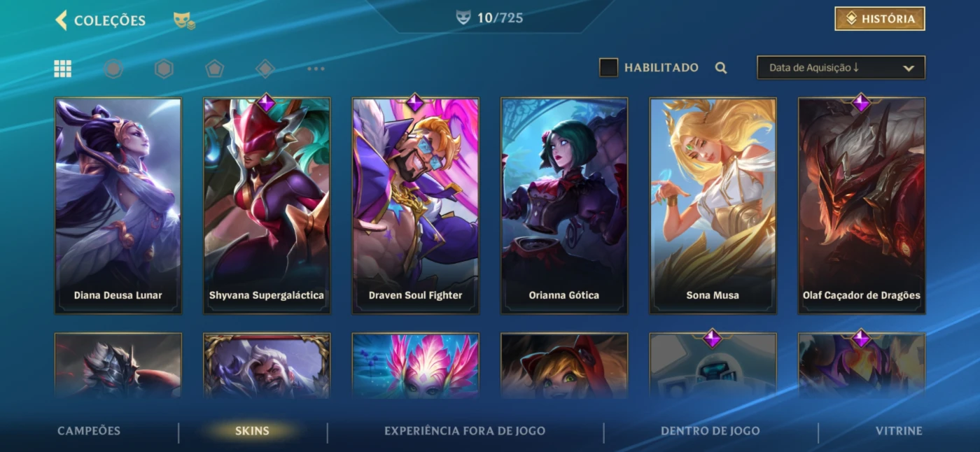Go back using the Coleções arrow
Viewport: 980px width, 452px height.
62,20
